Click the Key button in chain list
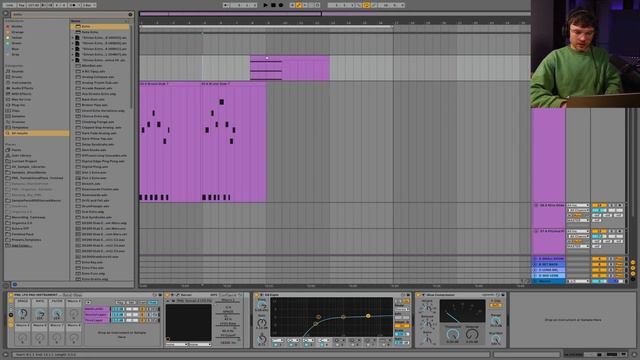The width and height of the screenshot is (640, 360). 120,302
